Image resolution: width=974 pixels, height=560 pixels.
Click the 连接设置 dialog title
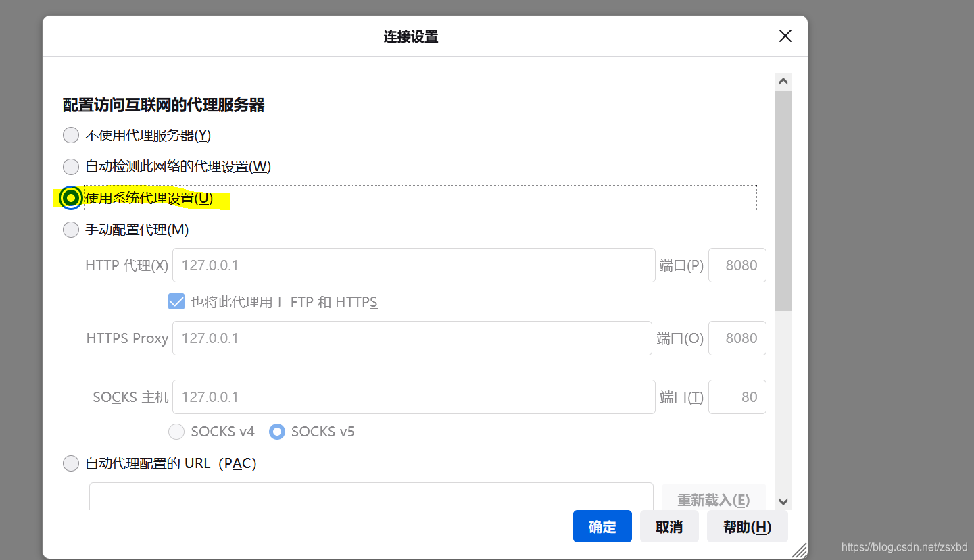point(411,36)
